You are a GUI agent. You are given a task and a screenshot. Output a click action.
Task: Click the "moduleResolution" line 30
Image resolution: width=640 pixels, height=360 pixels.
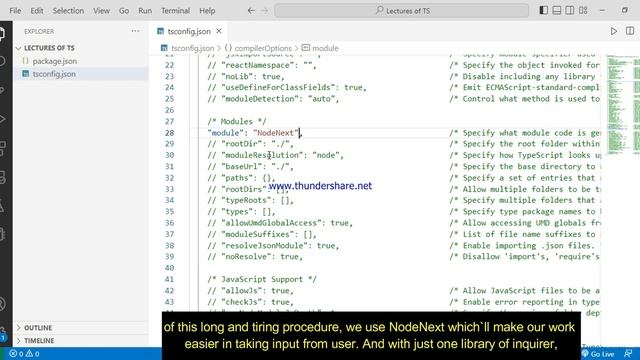[276, 155]
